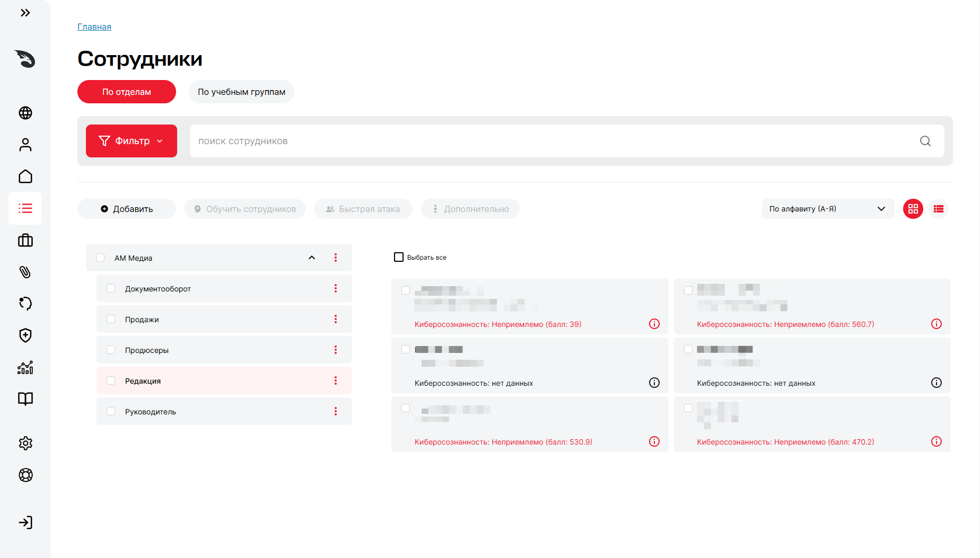980x558 pixels.
Task: Check the Продюсеры checkbox
Action: pyautogui.click(x=111, y=350)
